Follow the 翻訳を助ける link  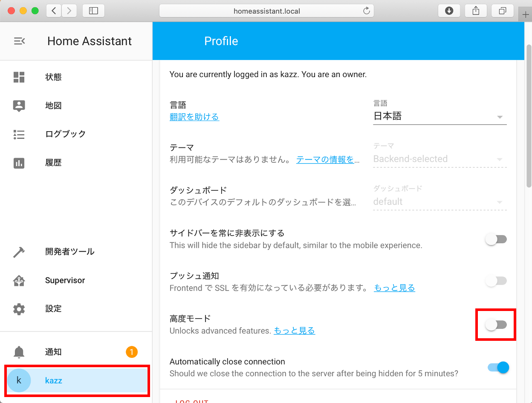pos(194,117)
